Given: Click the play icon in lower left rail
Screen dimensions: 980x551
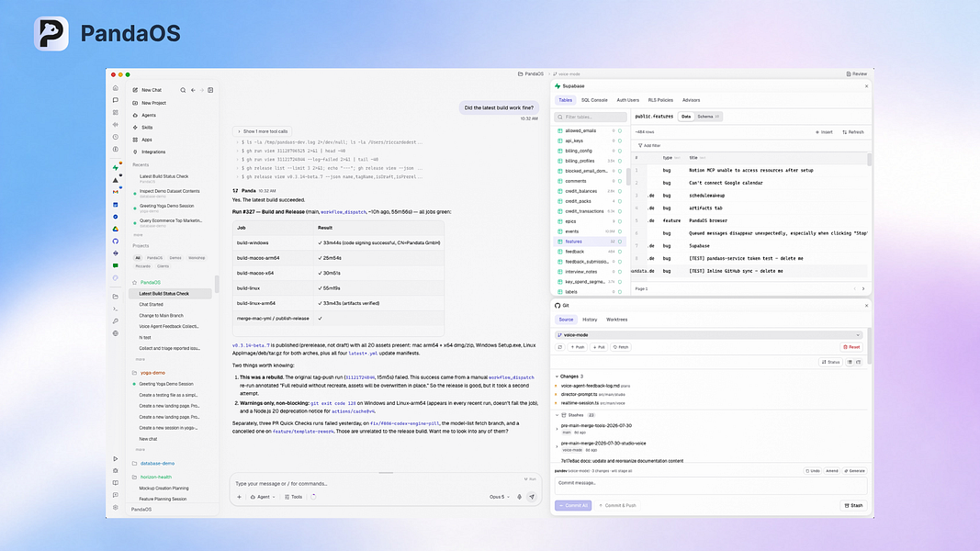Looking at the screenshot, I should (115, 458).
